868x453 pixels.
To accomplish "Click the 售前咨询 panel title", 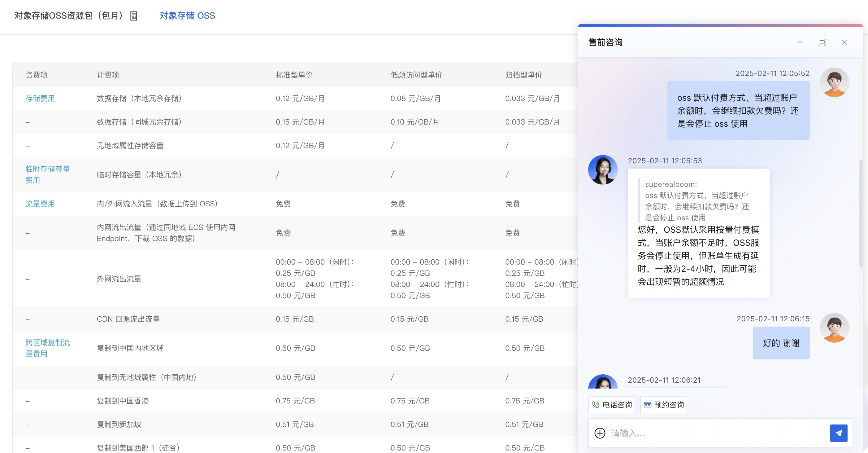I will (605, 42).
